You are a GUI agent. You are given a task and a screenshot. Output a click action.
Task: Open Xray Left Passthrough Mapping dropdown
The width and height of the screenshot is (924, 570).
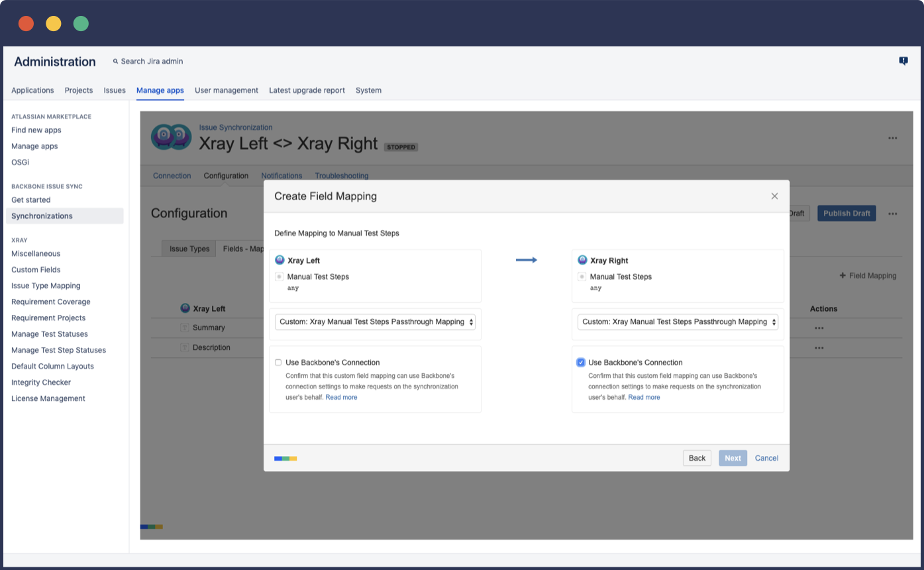(375, 322)
